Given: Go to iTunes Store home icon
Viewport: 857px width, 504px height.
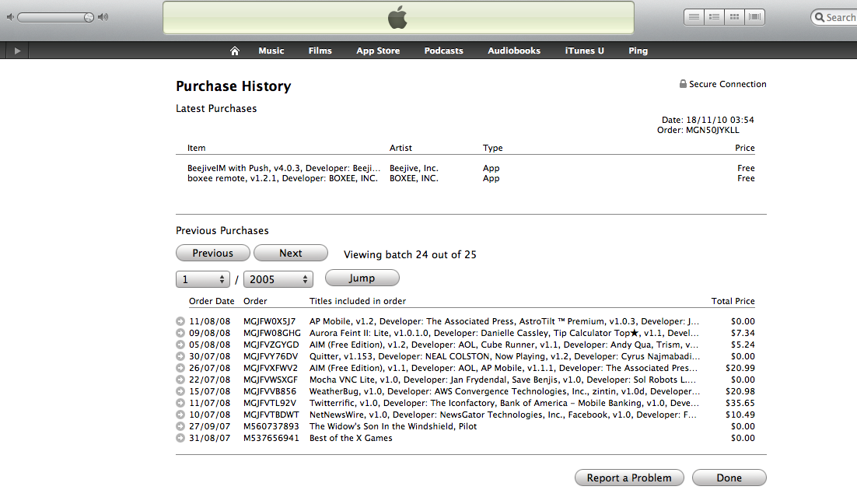Looking at the screenshot, I should 235,51.
